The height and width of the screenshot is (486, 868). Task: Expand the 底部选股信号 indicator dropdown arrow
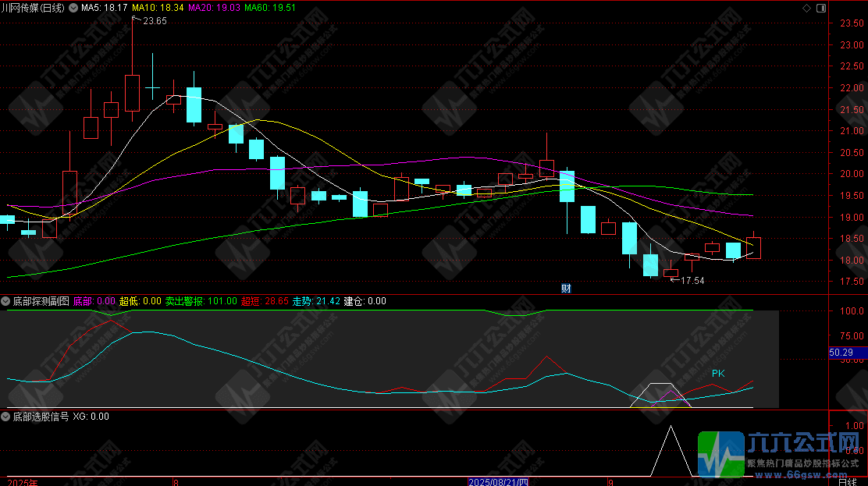6,417
